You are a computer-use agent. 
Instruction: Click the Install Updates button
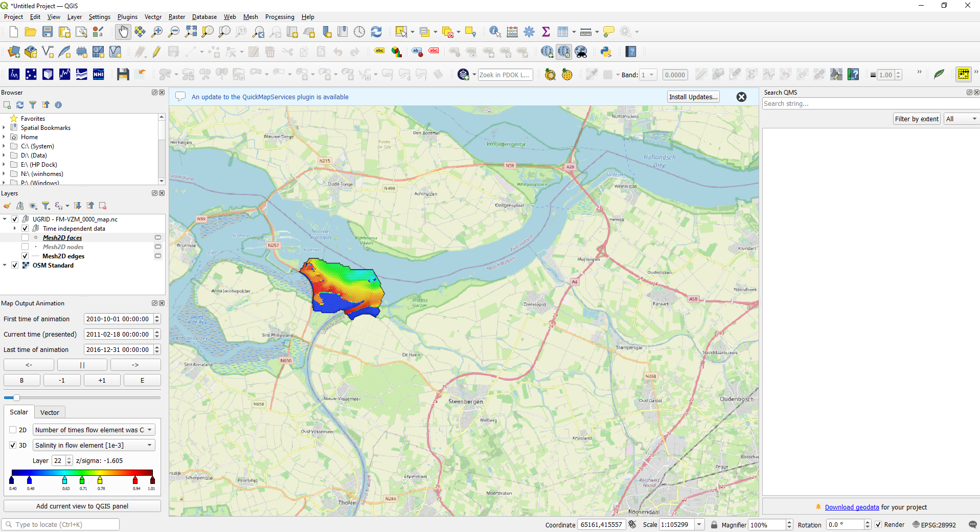pos(693,97)
